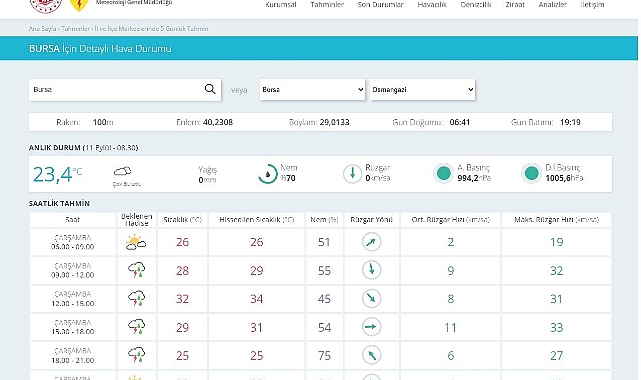Click the D.İ.Basınç teal circle icon
Image resolution: width=641 pixels, height=380 pixels.
click(x=531, y=173)
